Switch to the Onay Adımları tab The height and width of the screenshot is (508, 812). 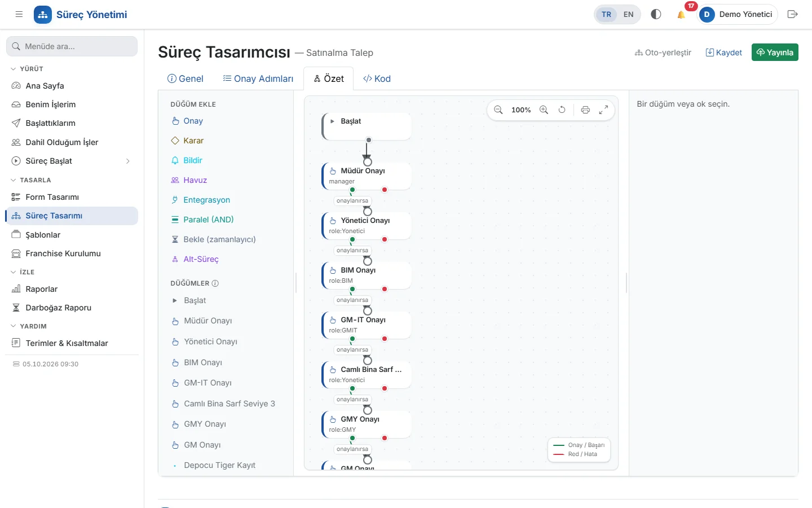tap(258, 78)
